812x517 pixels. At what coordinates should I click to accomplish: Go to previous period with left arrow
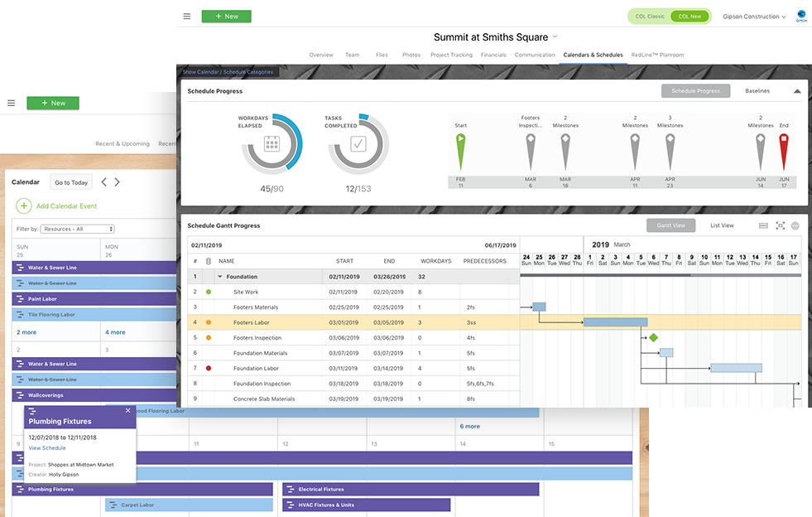pyautogui.click(x=104, y=182)
